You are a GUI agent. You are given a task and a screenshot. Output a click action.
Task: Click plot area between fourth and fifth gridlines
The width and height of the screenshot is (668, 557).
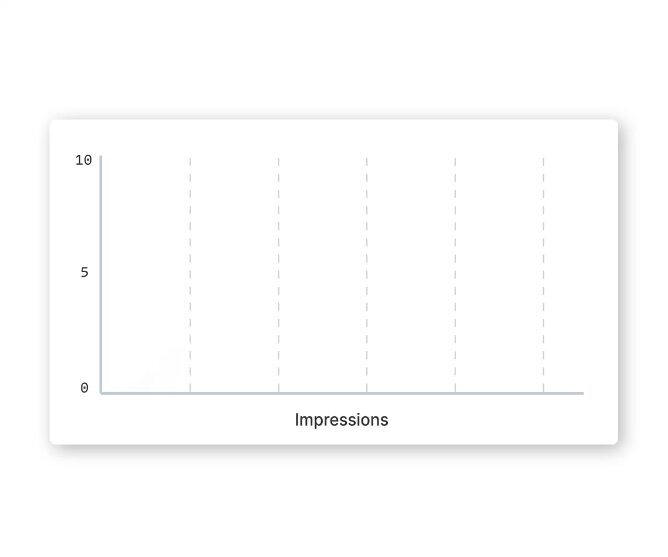499,274
